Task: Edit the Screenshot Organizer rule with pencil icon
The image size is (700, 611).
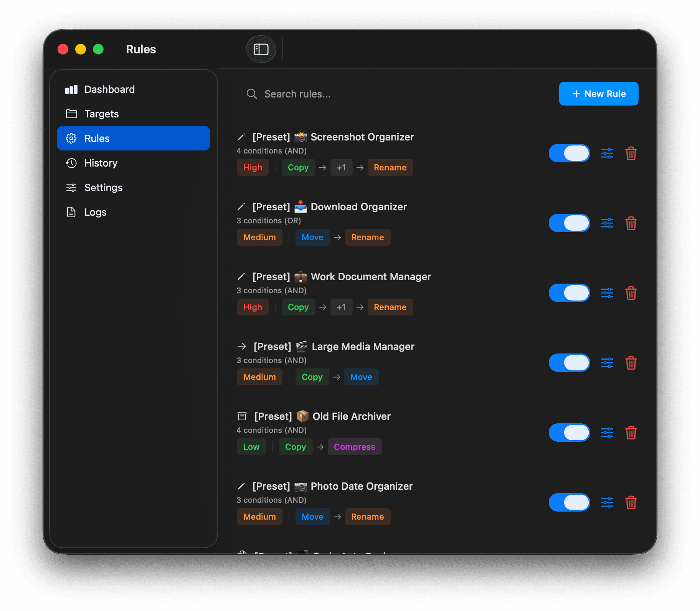Action: click(241, 137)
